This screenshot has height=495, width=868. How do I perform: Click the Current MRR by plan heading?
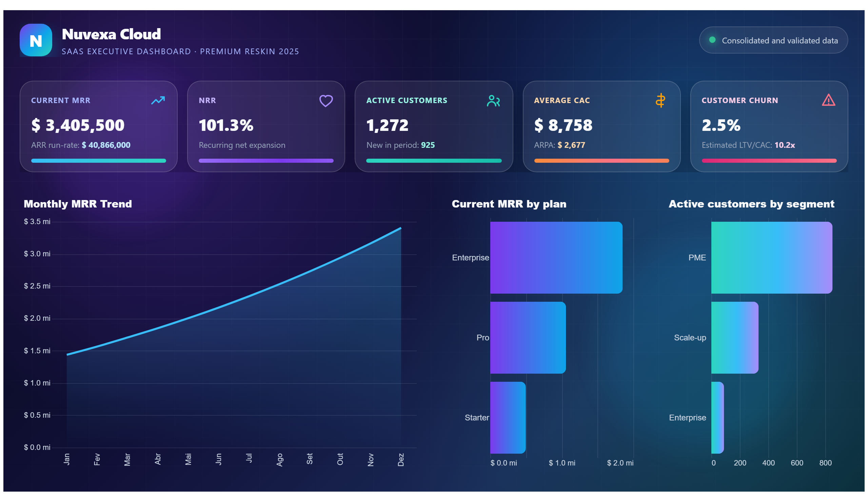[x=509, y=204]
